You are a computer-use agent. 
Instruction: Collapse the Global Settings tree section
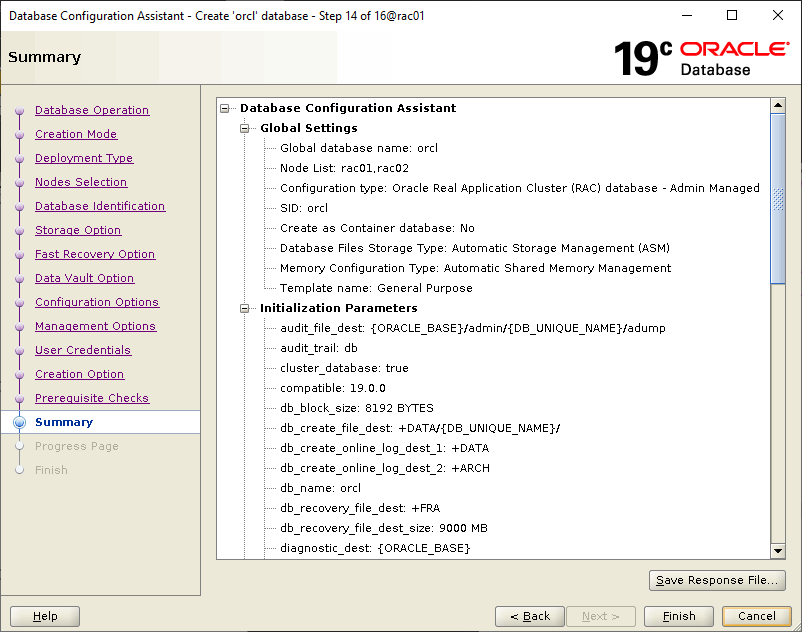click(246, 128)
